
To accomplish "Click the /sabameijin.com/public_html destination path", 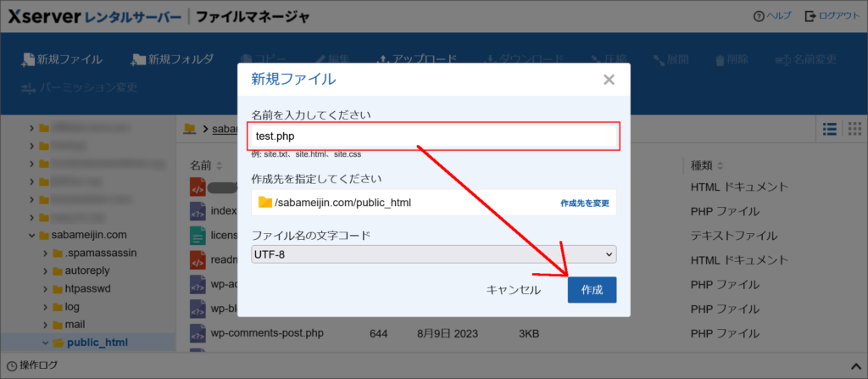I will pos(342,203).
